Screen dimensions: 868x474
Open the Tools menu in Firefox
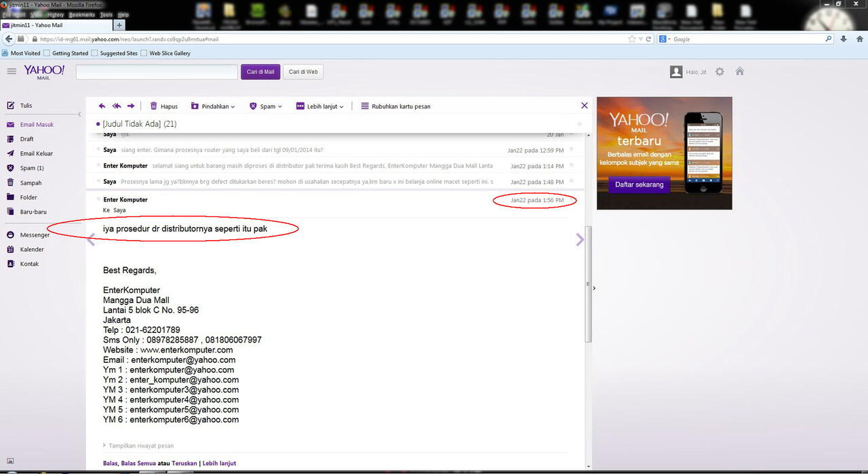[x=106, y=14]
